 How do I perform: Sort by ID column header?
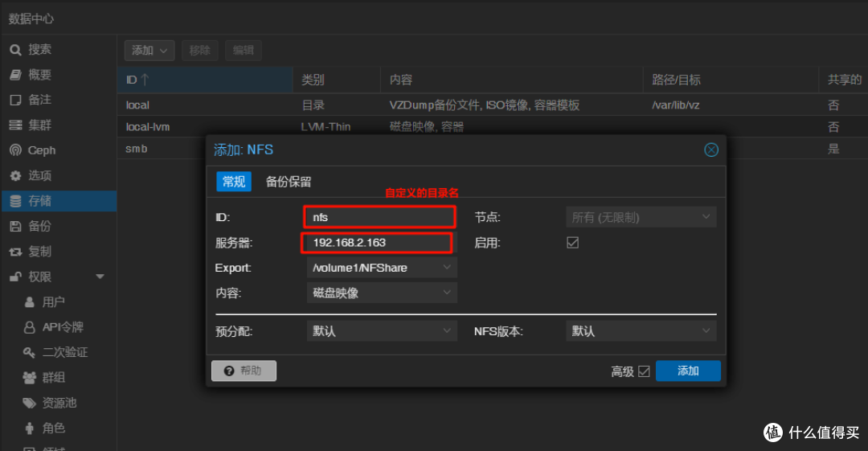coord(205,80)
